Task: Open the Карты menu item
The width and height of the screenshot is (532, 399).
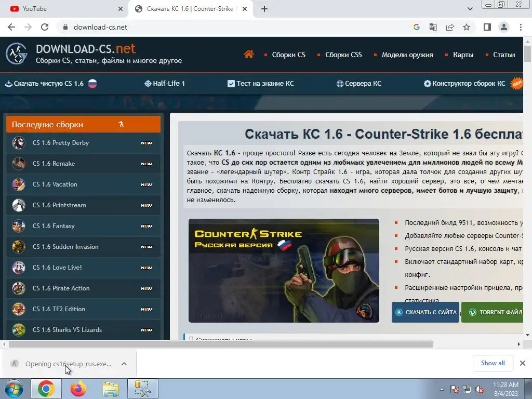Action: click(x=463, y=55)
